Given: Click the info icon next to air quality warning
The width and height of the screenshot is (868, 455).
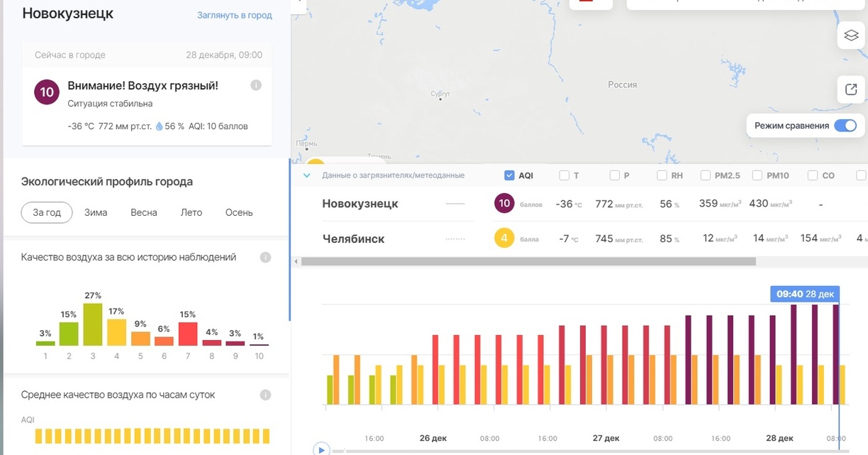Looking at the screenshot, I should tap(255, 85).
